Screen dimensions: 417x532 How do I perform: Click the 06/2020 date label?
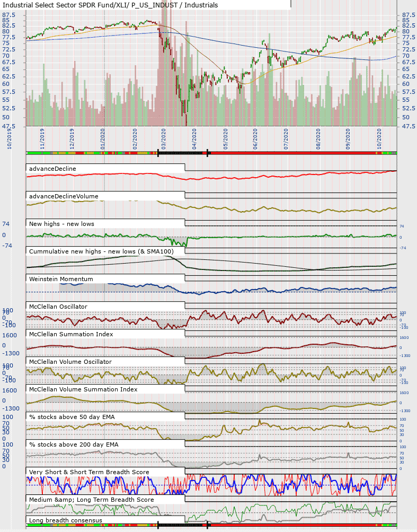pyautogui.click(x=255, y=139)
